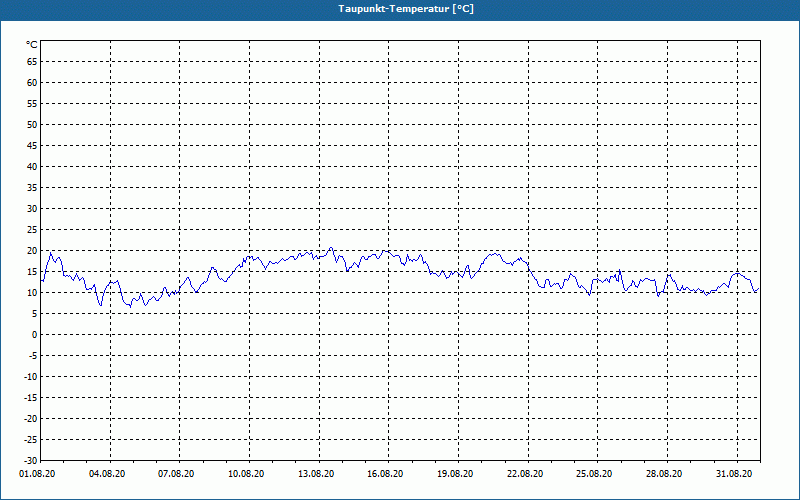Select the -30 value on the y-axis

(31, 461)
